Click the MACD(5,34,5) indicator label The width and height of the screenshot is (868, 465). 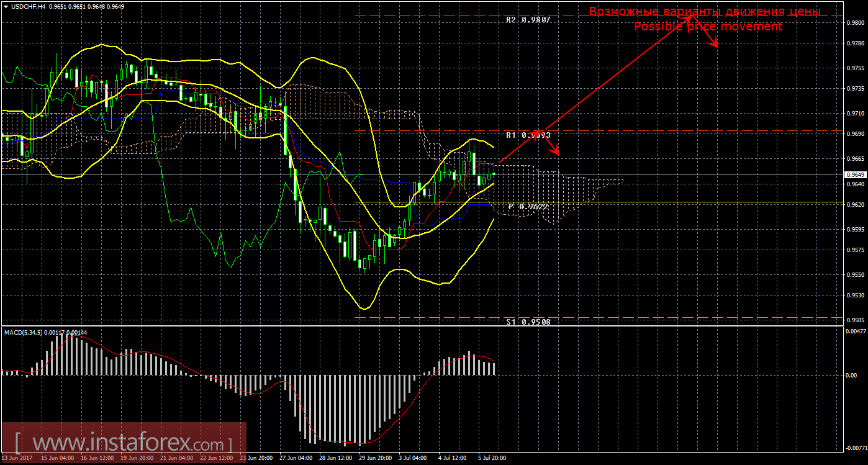pos(23,333)
